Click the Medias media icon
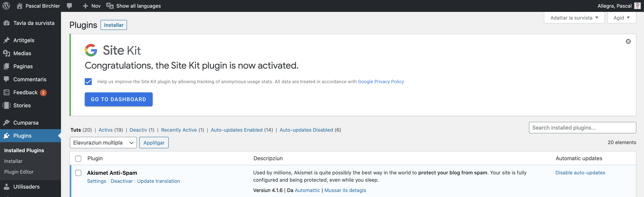Viewport: 644px width, 197px height. (x=7, y=53)
